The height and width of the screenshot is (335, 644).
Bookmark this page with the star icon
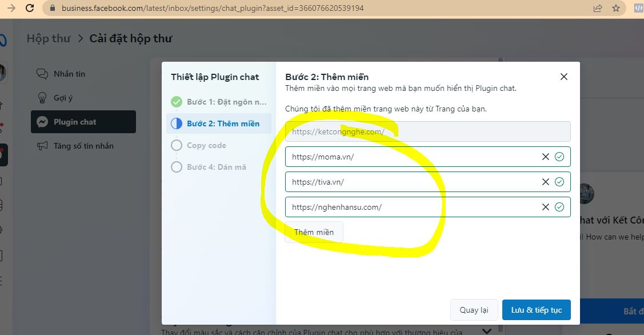[x=615, y=8]
